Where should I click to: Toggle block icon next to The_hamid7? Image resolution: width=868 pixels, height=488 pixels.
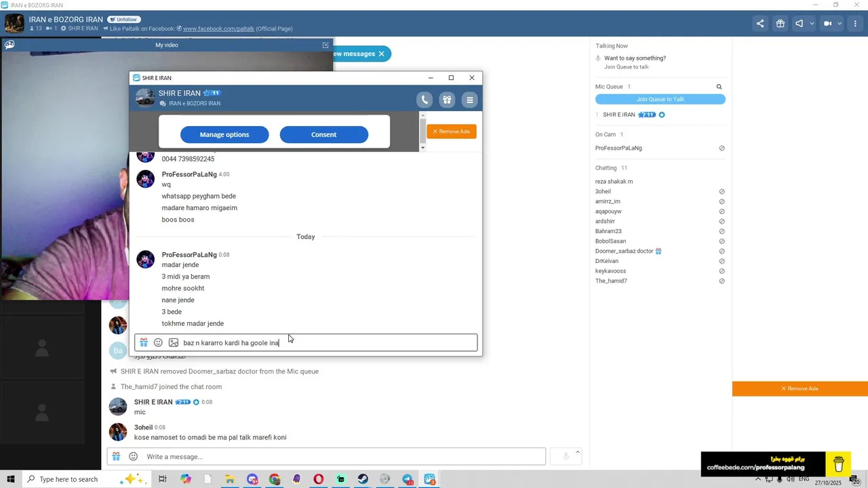(x=722, y=281)
